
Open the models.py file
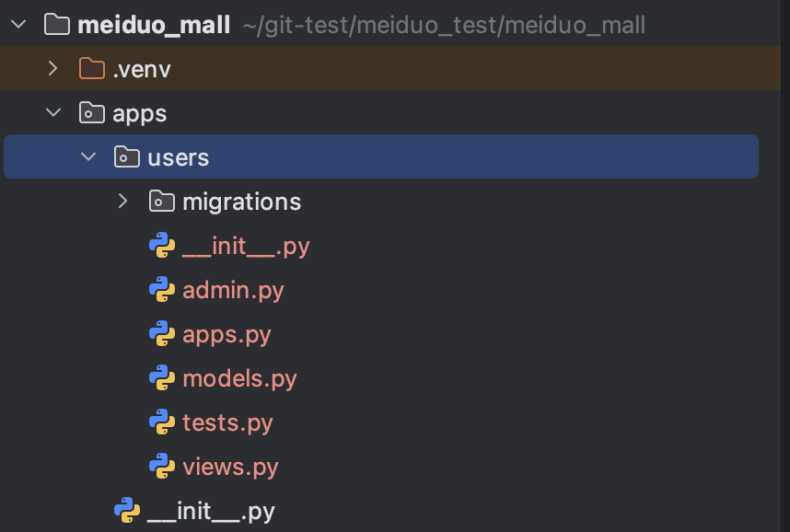[239, 378]
